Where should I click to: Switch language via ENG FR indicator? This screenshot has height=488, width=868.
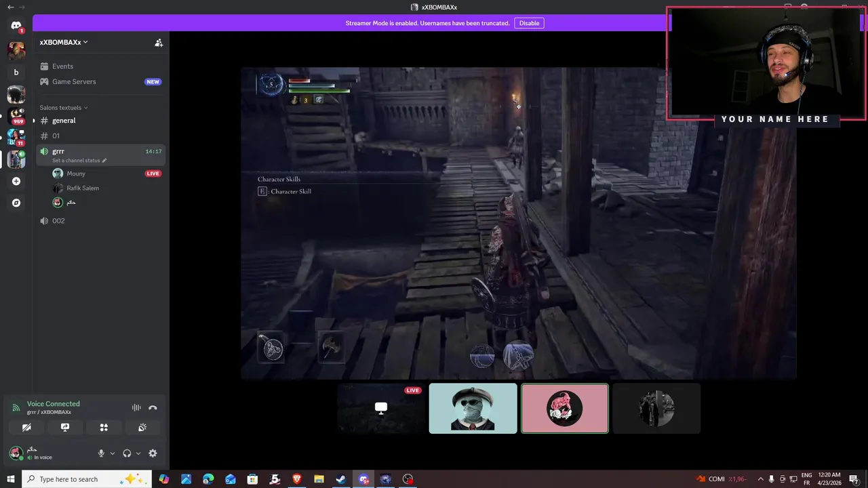pos(807,479)
